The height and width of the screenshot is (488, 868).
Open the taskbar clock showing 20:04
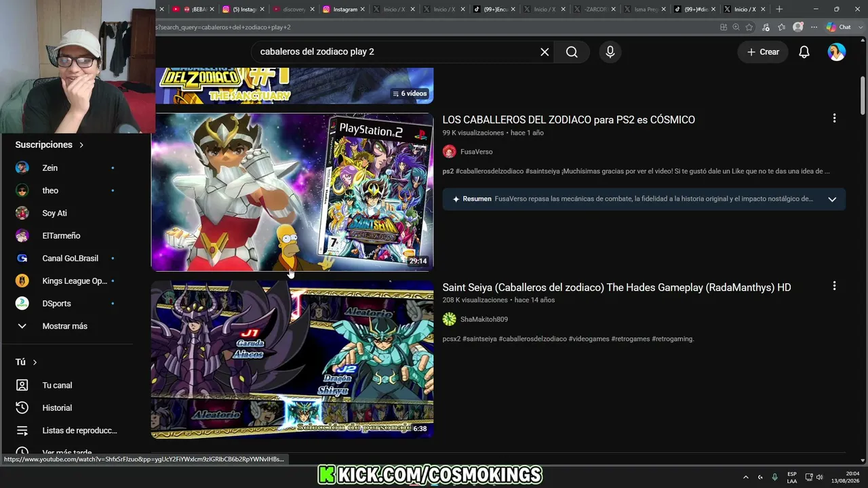[845, 477]
